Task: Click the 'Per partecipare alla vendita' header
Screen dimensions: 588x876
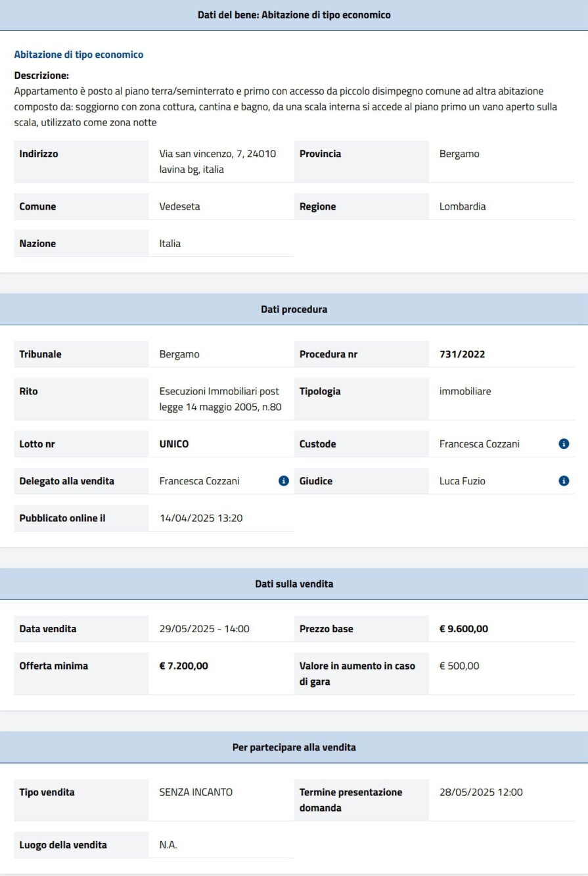Action: pyautogui.click(x=294, y=747)
